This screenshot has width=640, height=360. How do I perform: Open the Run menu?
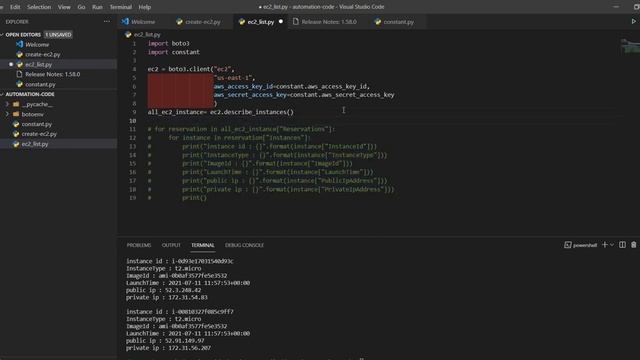coord(97,7)
